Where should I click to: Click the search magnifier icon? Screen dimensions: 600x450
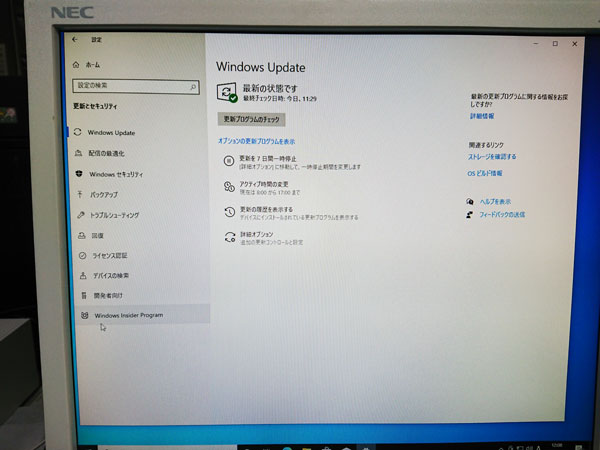click(x=193, y=88)
